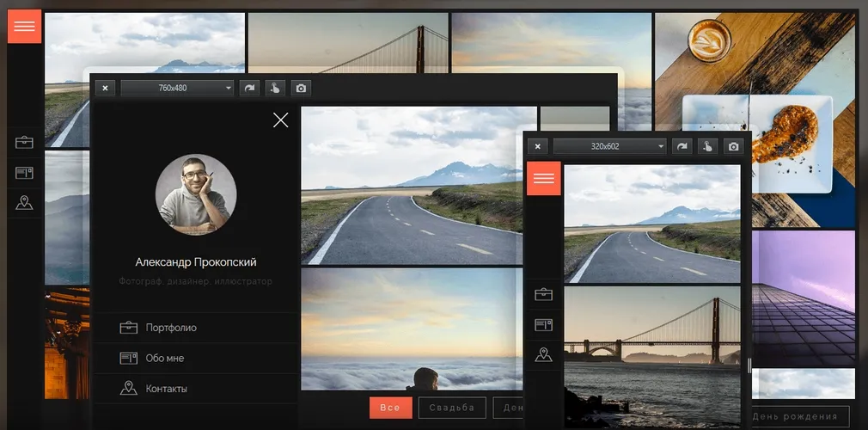
Task: Select the День рождения filter
Action: tap(798, 416)
